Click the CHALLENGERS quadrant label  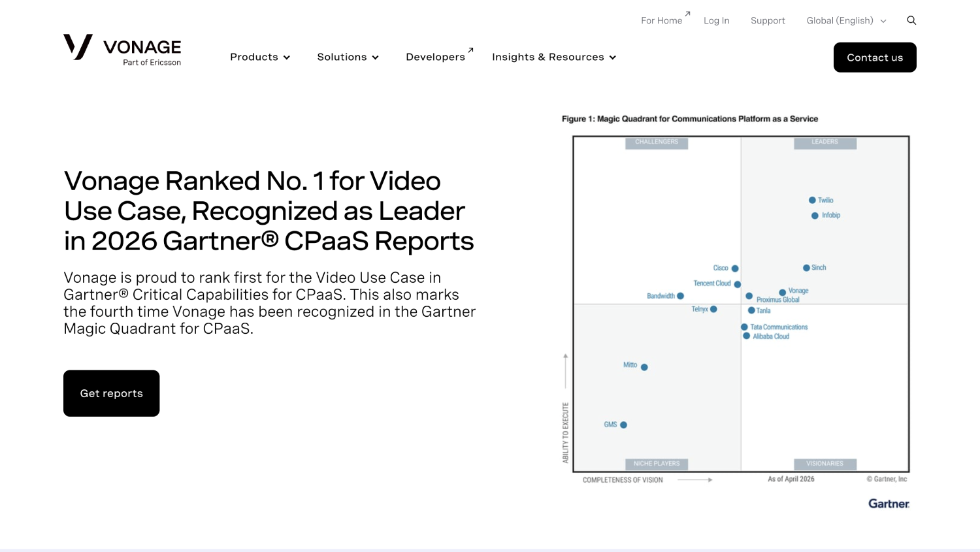(657, 142)
